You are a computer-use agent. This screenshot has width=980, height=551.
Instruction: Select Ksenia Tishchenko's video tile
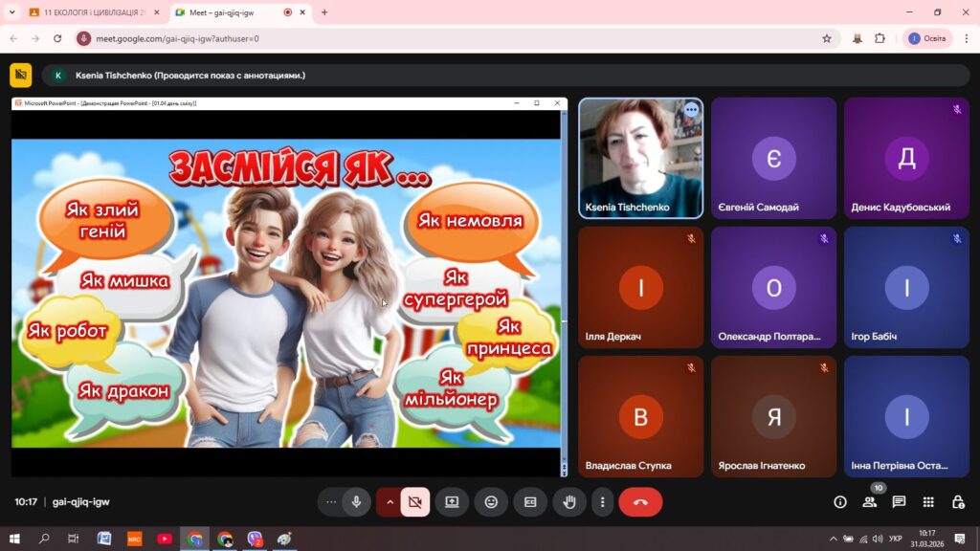click(640, 158)
